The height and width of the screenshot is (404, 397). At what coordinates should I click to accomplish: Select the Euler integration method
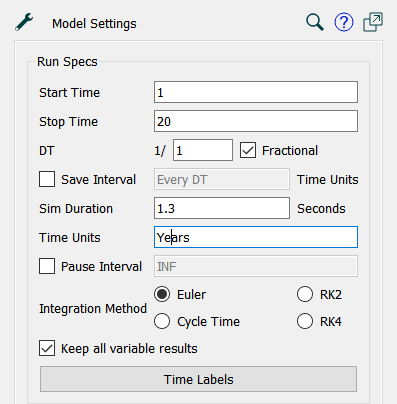click(162, 294)
